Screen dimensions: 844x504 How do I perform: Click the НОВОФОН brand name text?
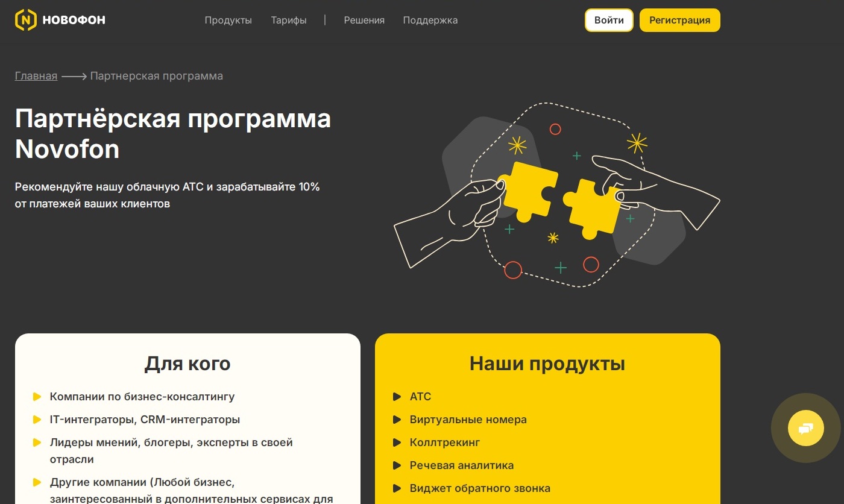click(74, 20)
